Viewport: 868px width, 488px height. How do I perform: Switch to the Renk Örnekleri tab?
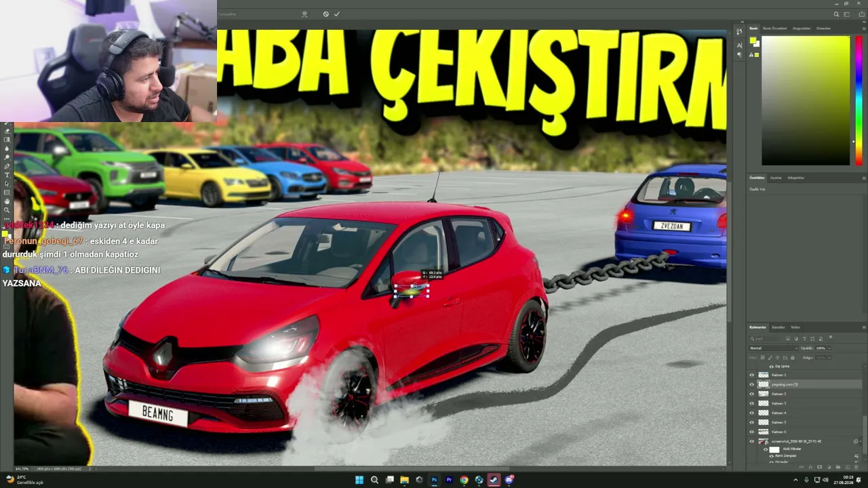(775, 28)
